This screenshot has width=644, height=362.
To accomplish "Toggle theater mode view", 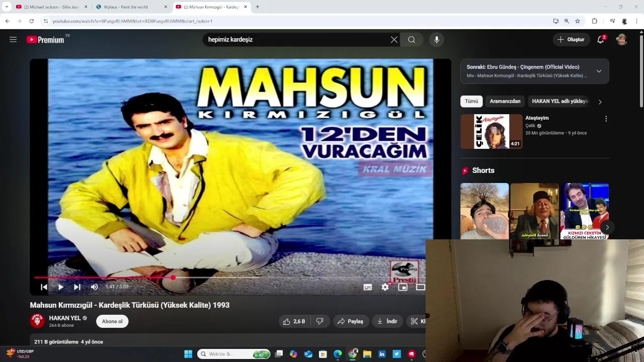I will (420, 287).
